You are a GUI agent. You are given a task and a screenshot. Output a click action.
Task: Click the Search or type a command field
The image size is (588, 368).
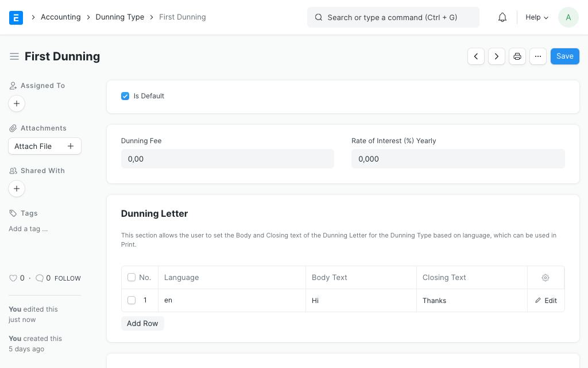coord(393,17)
